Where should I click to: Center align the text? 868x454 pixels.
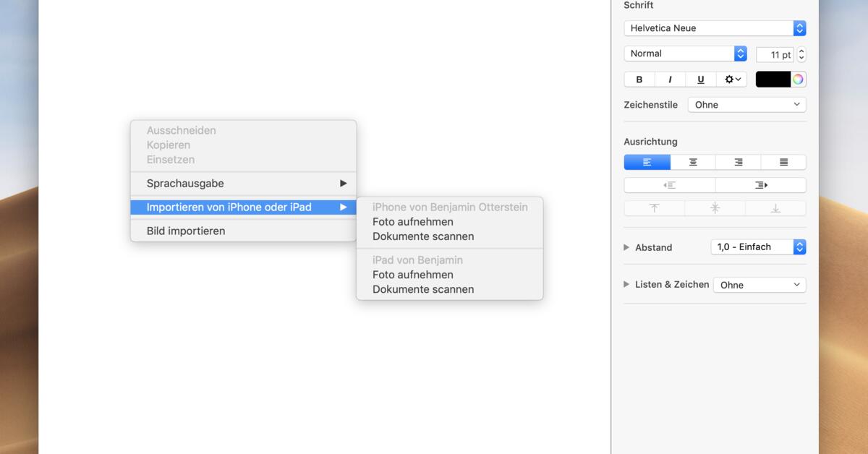pos(693,163)
